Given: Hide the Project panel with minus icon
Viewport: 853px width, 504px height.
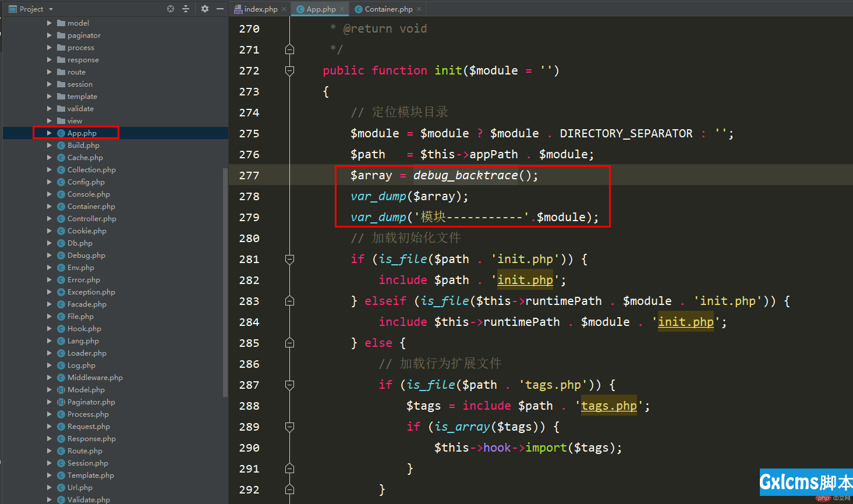Looking at the screenshot, I should pos(220,9).
